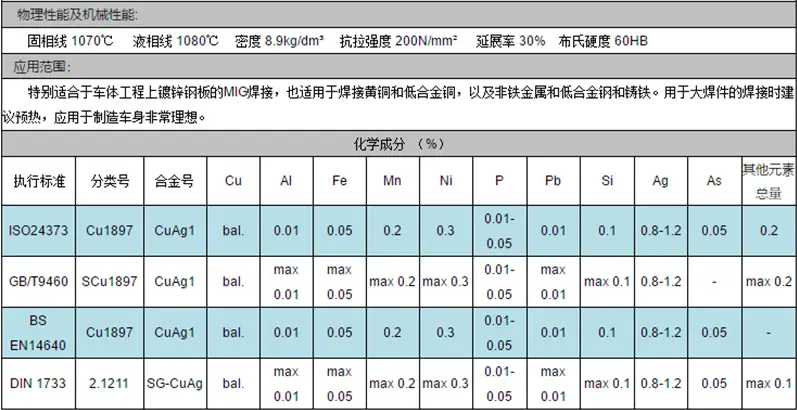The image size is (797, 410).
Task: Click the 分类号 column header
Action: pos(110,182)
